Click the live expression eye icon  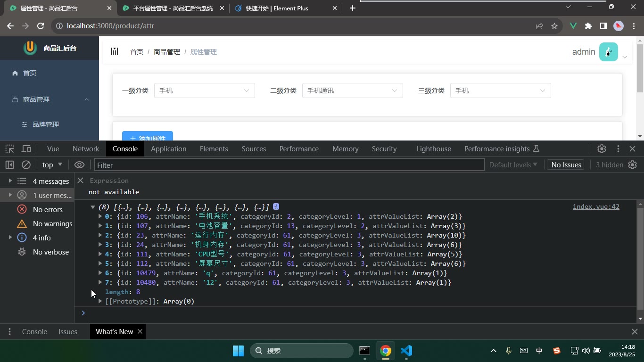coord(79,165)
